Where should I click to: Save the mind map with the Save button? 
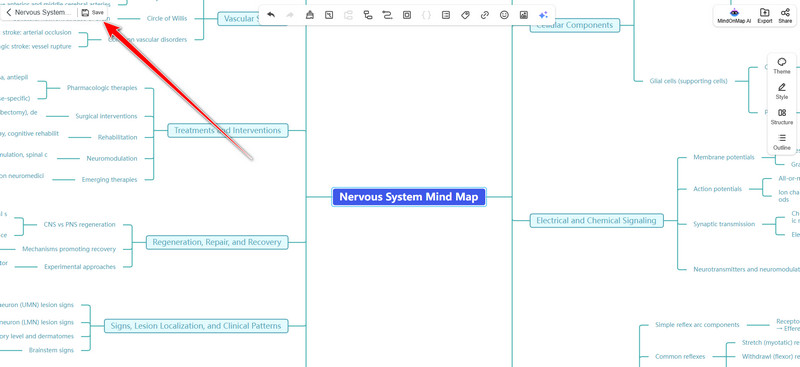pos(92,12)
